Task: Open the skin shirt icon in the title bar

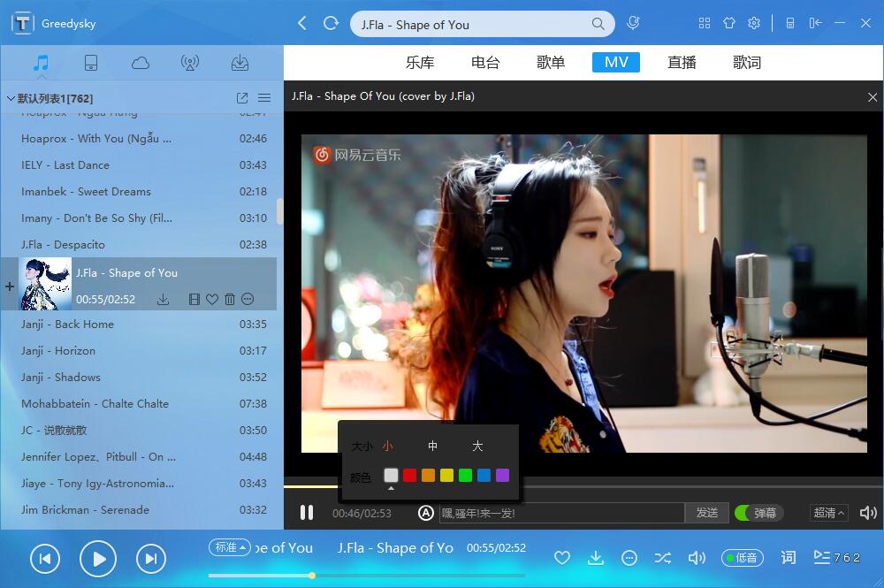Action: point(729,24)
